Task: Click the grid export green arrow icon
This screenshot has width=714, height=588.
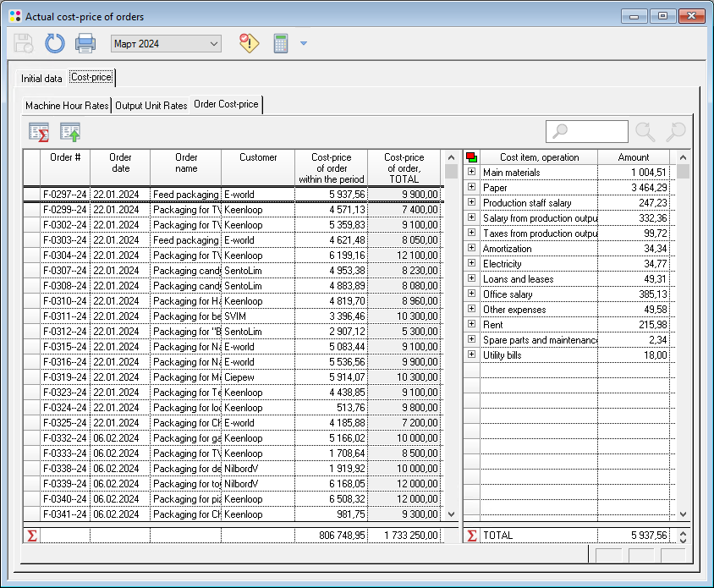Action: click(x=69, y=132)
